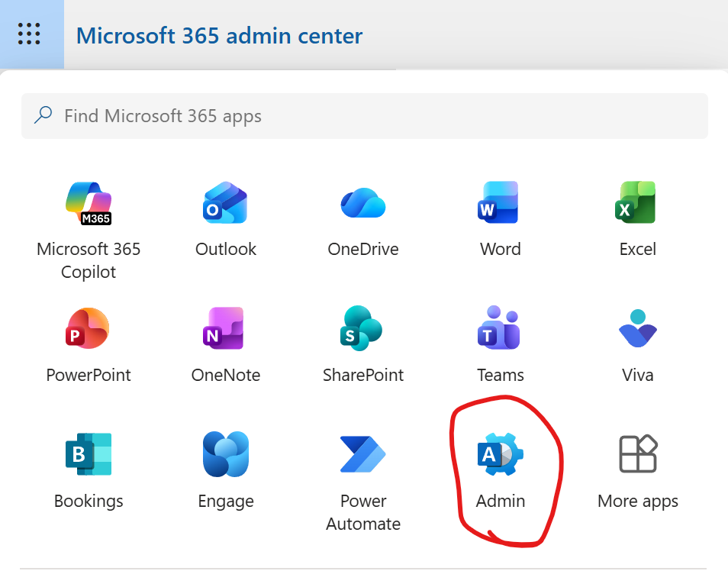728x571 pixels.
Task: Launch the Word app
Action: click(500, 203)
